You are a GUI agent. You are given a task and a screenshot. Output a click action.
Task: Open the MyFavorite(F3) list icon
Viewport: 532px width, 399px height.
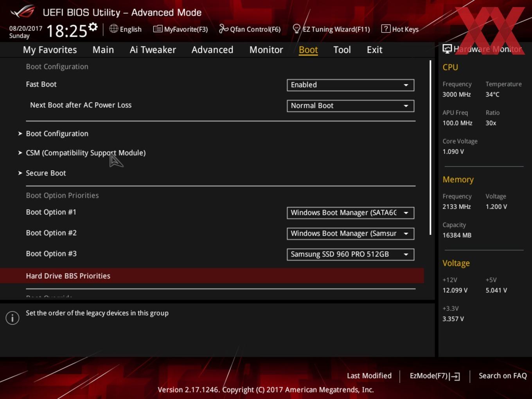click(158, 29)
